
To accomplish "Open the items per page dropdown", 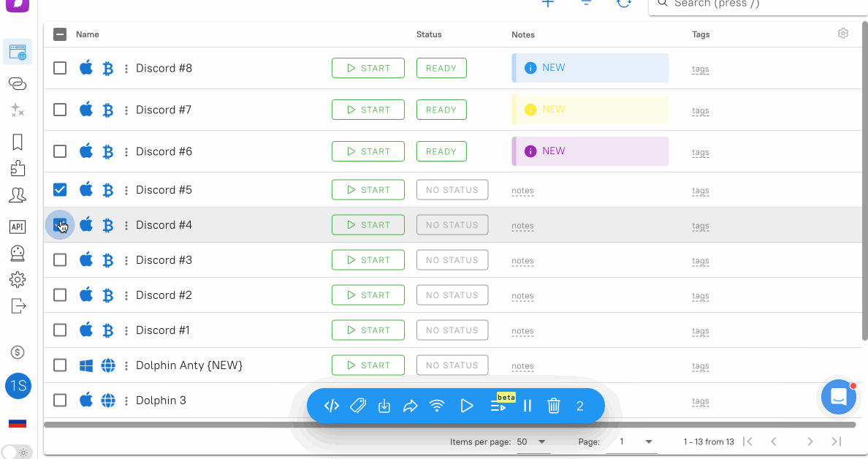I will tap(533, 441).
